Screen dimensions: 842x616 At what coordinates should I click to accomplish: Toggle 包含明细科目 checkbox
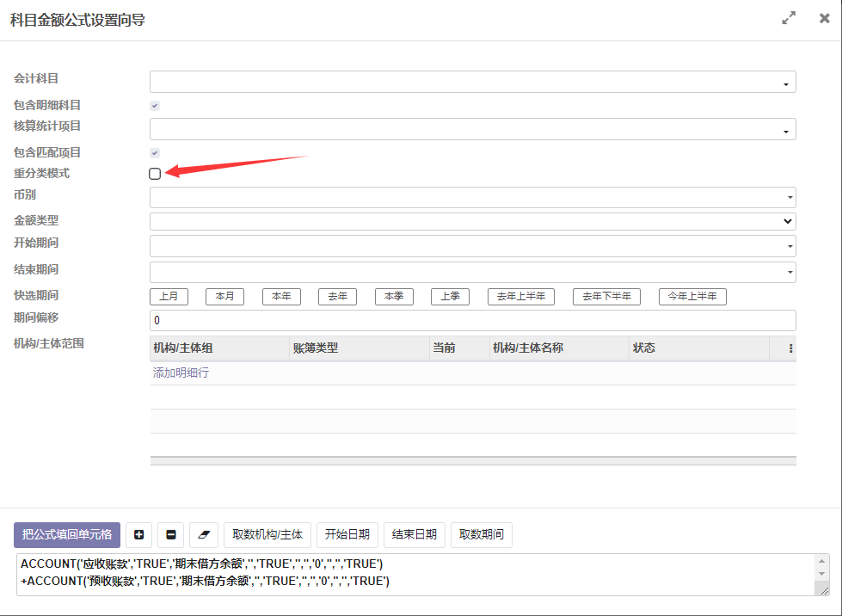click(x=155, y=106)
